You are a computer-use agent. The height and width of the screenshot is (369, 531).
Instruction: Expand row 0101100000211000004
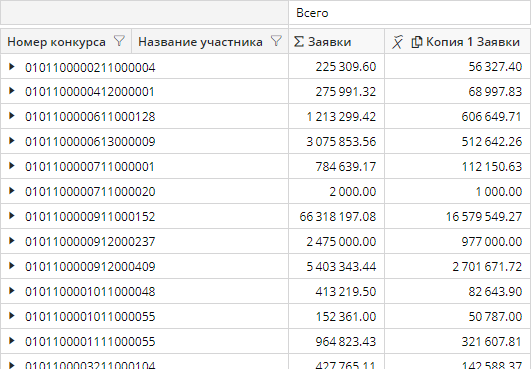[12, 66]
